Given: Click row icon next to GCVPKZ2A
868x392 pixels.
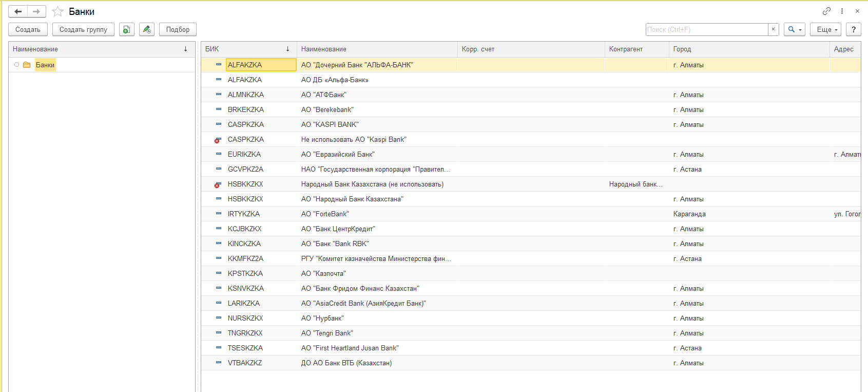Looking at the screenshot, I should 219,169.
